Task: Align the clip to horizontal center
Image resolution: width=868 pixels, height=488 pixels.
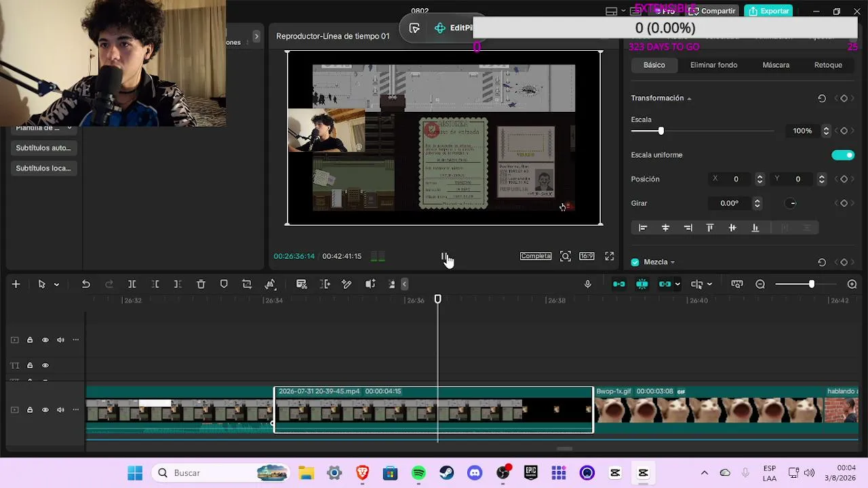Action: click(665, 228)
